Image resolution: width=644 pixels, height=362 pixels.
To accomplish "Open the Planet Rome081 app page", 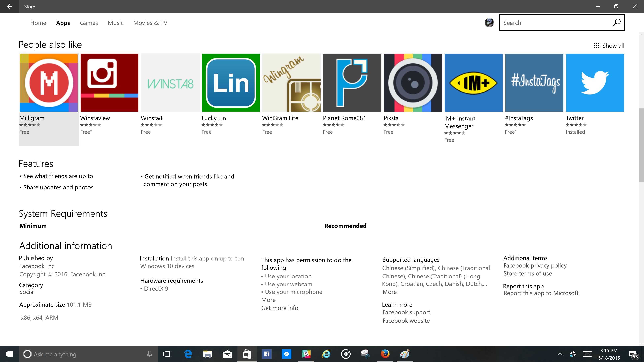I will click(353, 83).
